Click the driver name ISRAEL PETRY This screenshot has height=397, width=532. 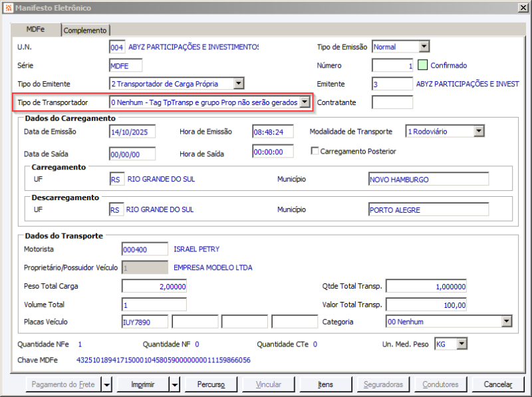pyautogui.click(x=196, y=249)
